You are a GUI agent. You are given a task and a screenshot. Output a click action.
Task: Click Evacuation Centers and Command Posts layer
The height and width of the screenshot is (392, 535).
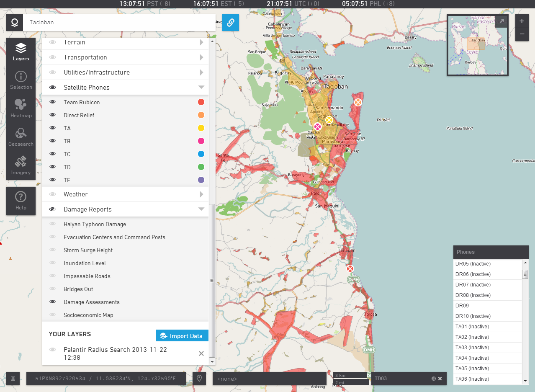point(114,237)
